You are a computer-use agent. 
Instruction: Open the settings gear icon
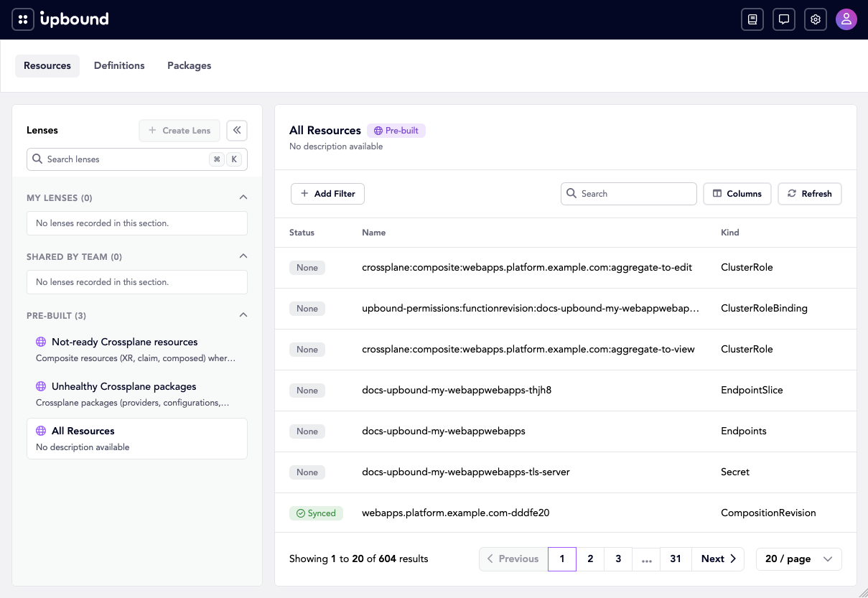[x=816, y=19]
